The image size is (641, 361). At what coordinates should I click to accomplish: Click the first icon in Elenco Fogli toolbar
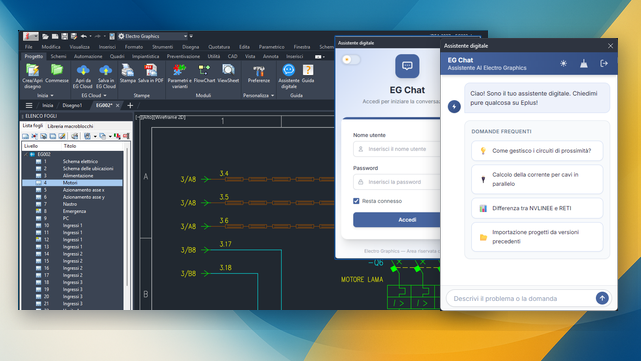25,136
